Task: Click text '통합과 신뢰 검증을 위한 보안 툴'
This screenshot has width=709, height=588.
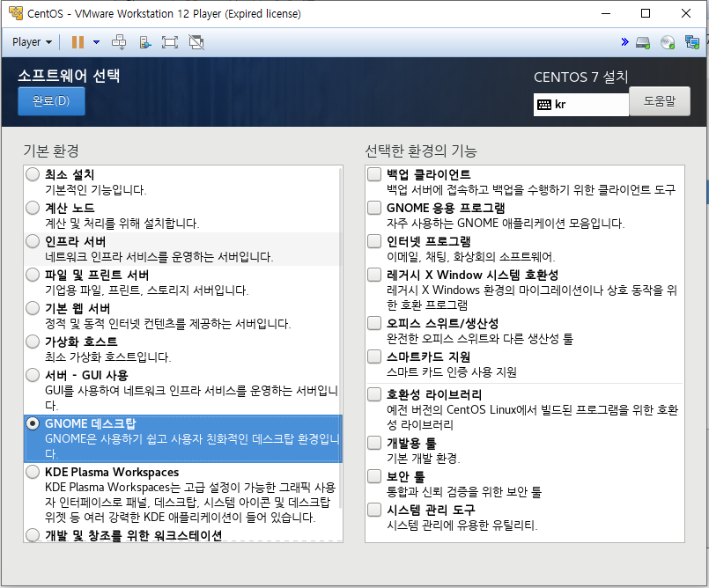Action: click(x=464, y=492)
